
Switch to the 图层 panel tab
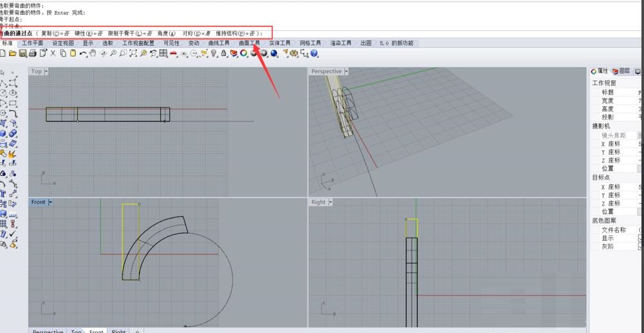tap(621, 71)
